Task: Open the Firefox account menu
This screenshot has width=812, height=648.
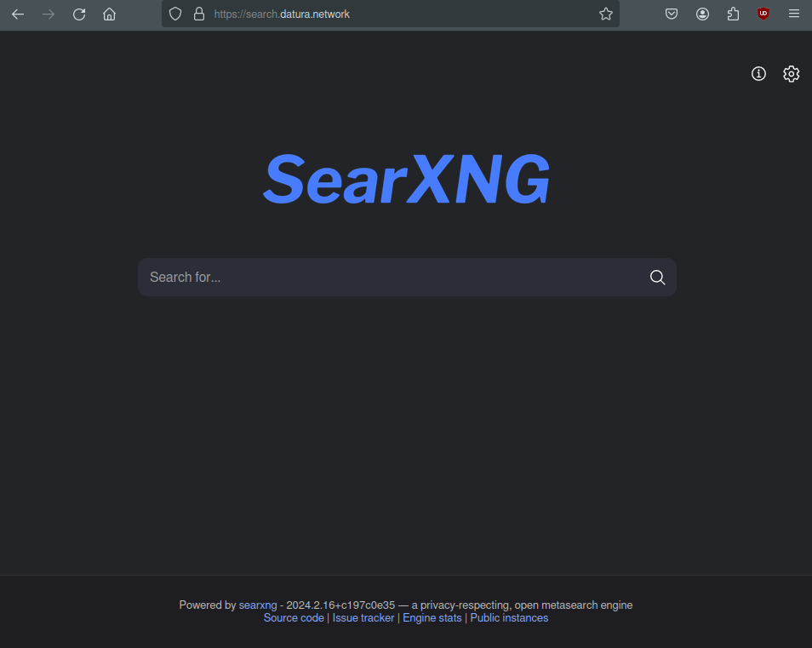Action: click(702, 14)
